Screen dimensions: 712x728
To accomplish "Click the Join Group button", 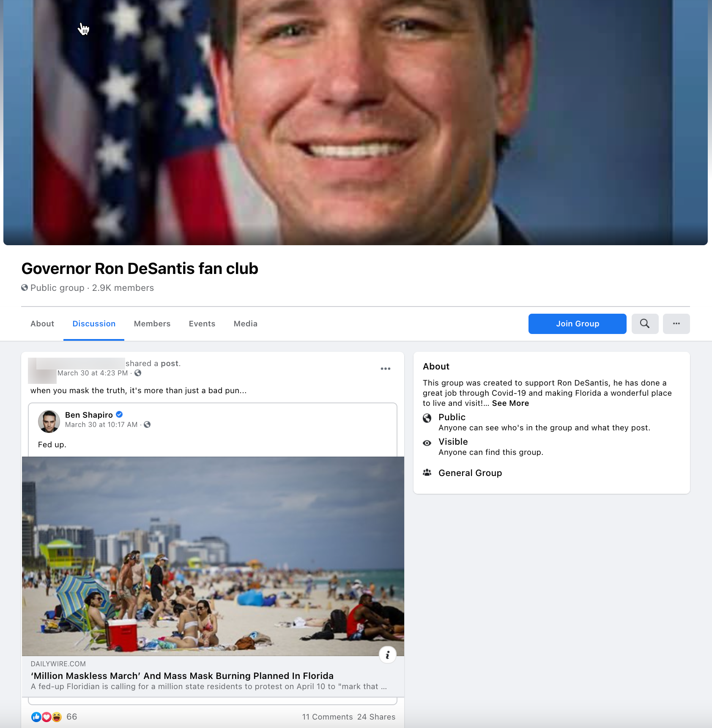I will click(578, 324).
